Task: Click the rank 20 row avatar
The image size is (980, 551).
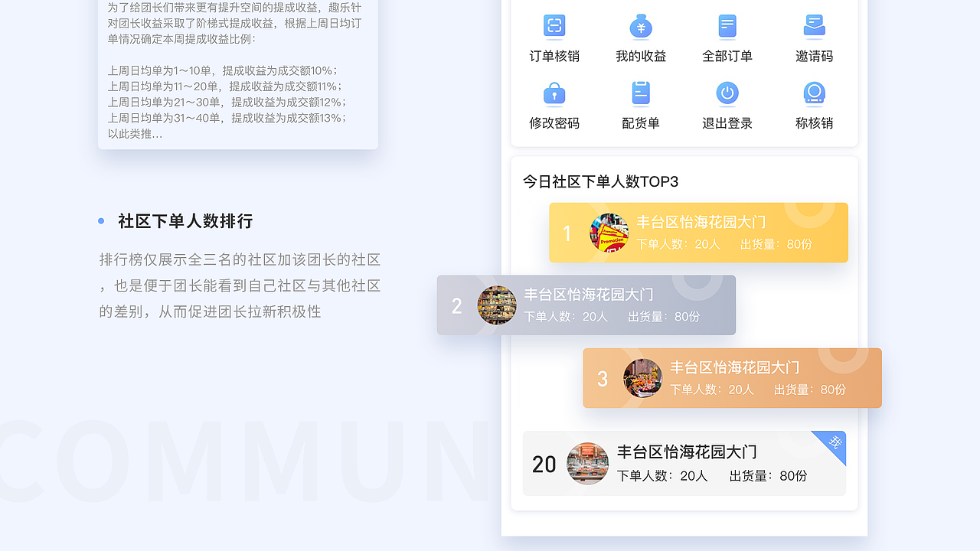Action: point(587,463)
